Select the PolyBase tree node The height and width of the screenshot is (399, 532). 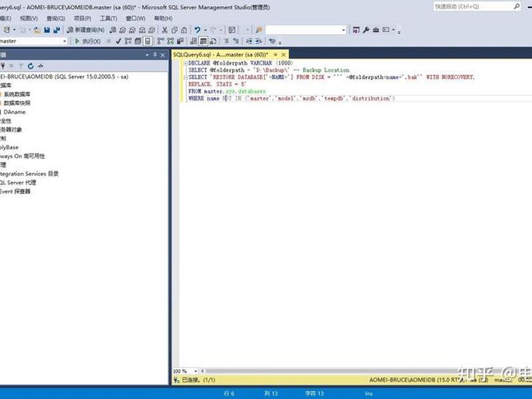coord(9,147)
